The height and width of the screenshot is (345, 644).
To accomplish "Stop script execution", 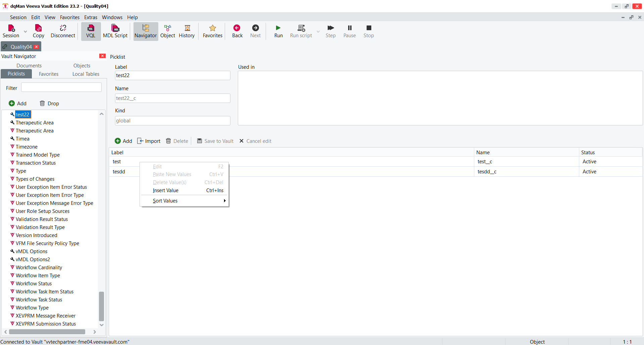I will [x=369, y=31].
